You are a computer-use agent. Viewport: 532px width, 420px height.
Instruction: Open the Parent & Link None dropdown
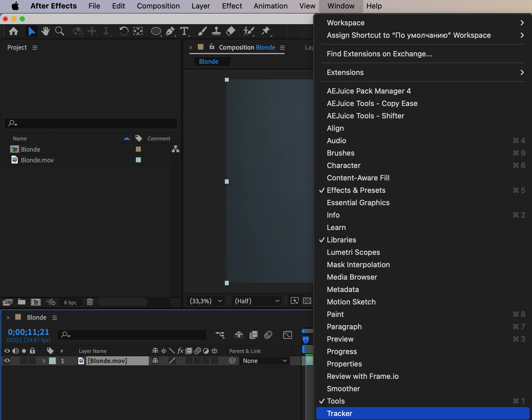(x=265, y=361)
